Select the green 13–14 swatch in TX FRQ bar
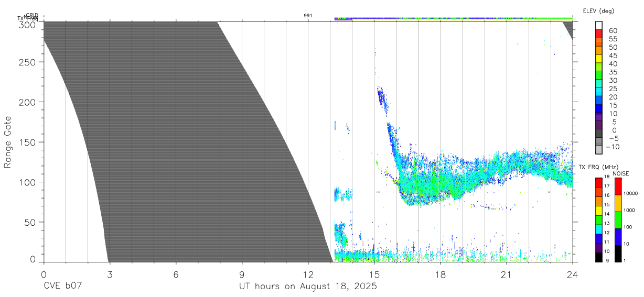Screen dimensions: 644x297 (598, 219)
